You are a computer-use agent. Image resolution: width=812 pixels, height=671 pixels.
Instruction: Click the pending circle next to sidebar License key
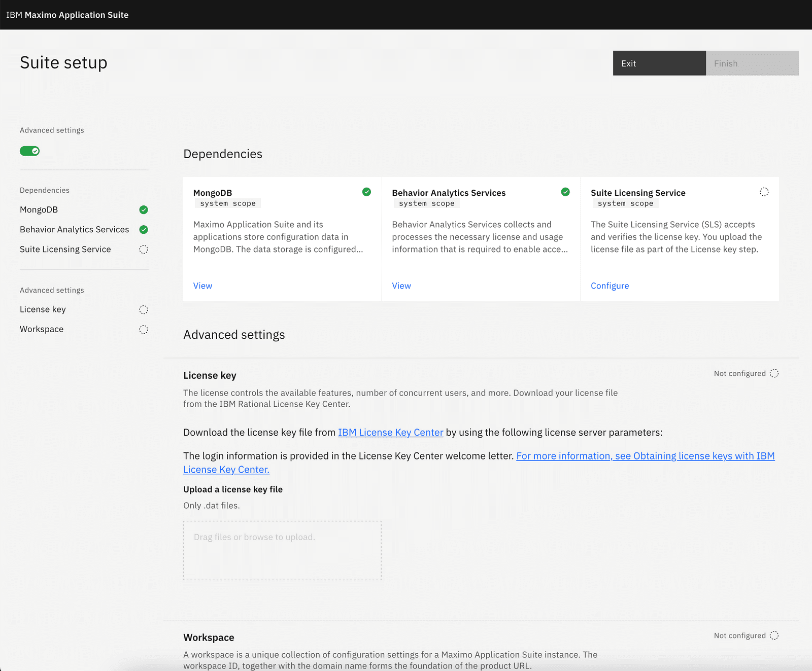(144, 309)
